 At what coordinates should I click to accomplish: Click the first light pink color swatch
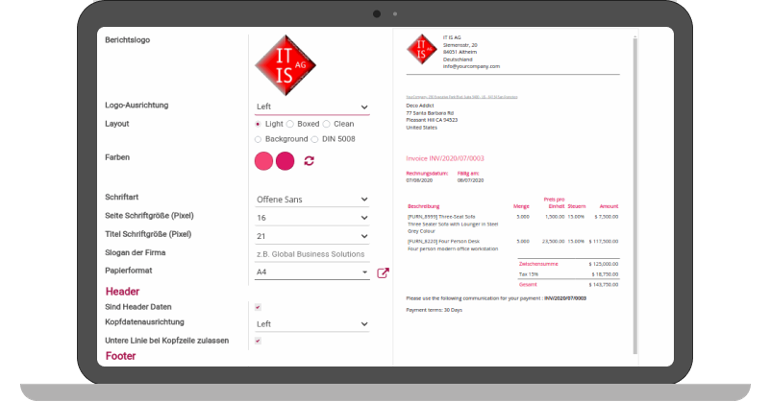point(264,161)
